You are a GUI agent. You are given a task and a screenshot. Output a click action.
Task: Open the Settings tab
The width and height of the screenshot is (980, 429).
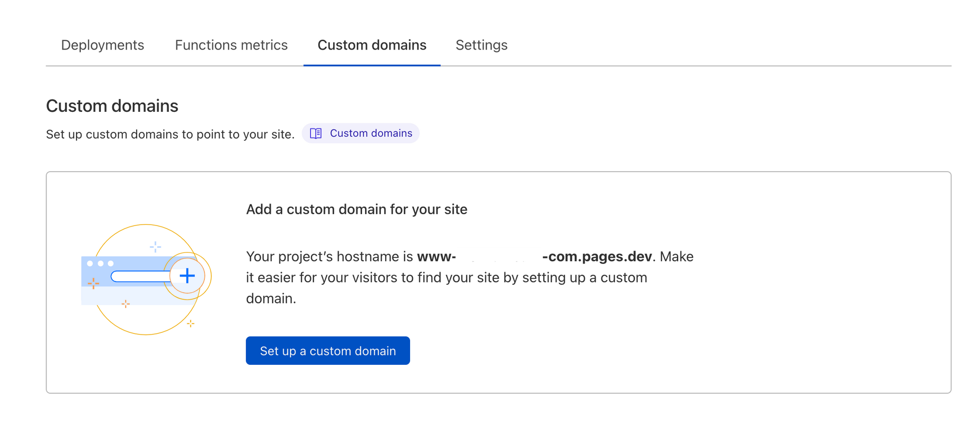[x=482, y=45]
